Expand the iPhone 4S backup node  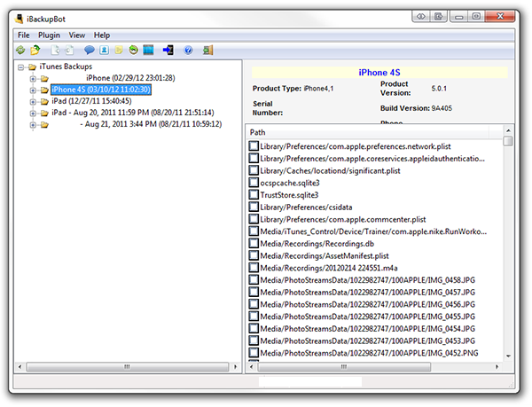tap(33, 90)
